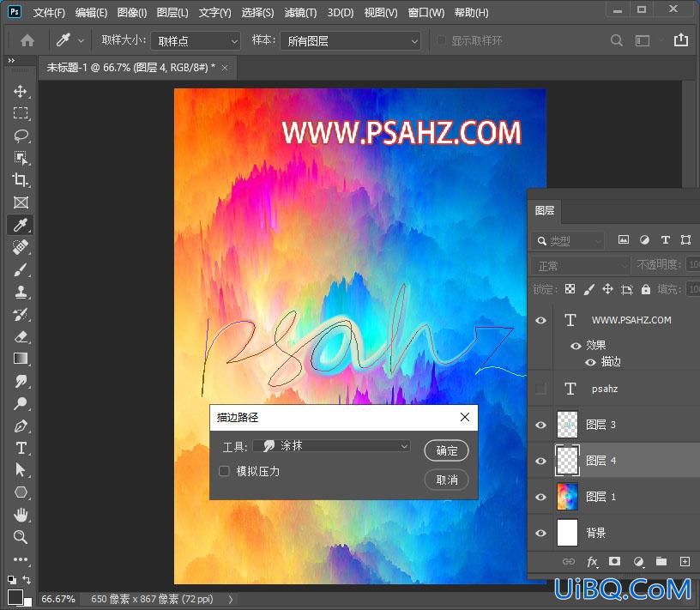This screenshot has height=610, width=700.
Task: Select the Spot Healing Brush tool
Action: point(20,247)
